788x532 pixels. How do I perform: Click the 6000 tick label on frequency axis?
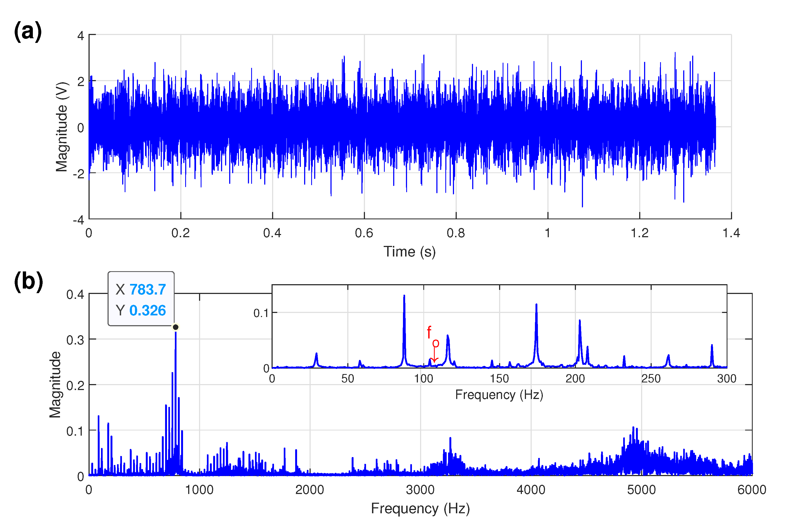(752, 490)
